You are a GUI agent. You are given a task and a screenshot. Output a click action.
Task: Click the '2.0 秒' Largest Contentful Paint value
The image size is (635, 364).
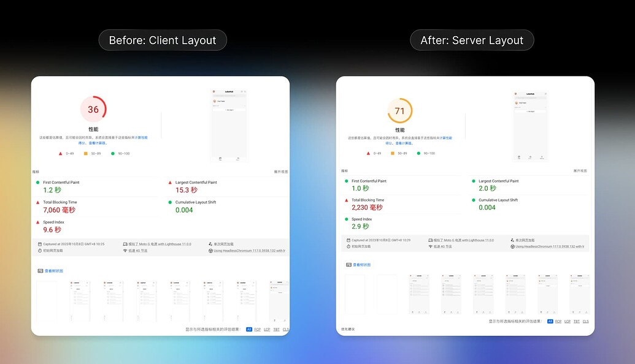click(487, 189)
